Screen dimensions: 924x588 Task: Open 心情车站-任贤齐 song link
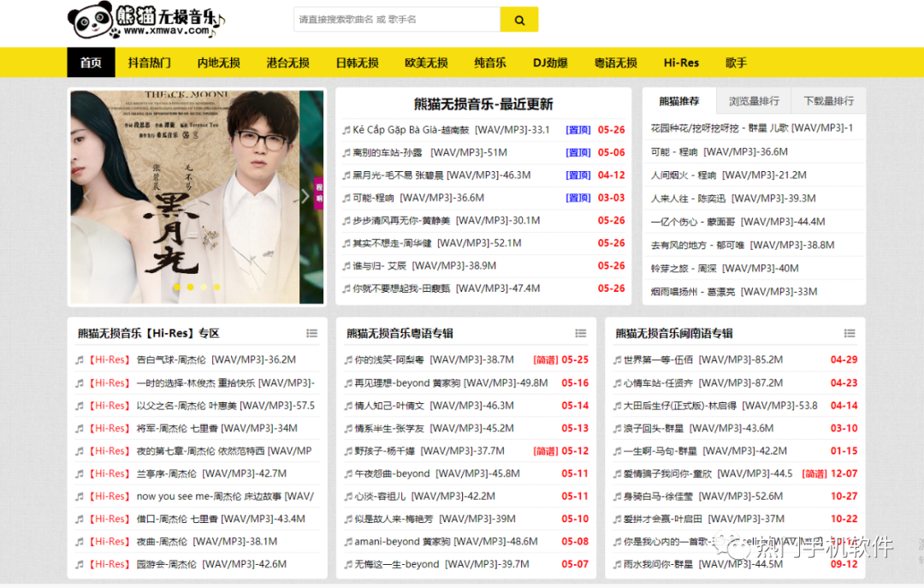[x=703, y=383]
